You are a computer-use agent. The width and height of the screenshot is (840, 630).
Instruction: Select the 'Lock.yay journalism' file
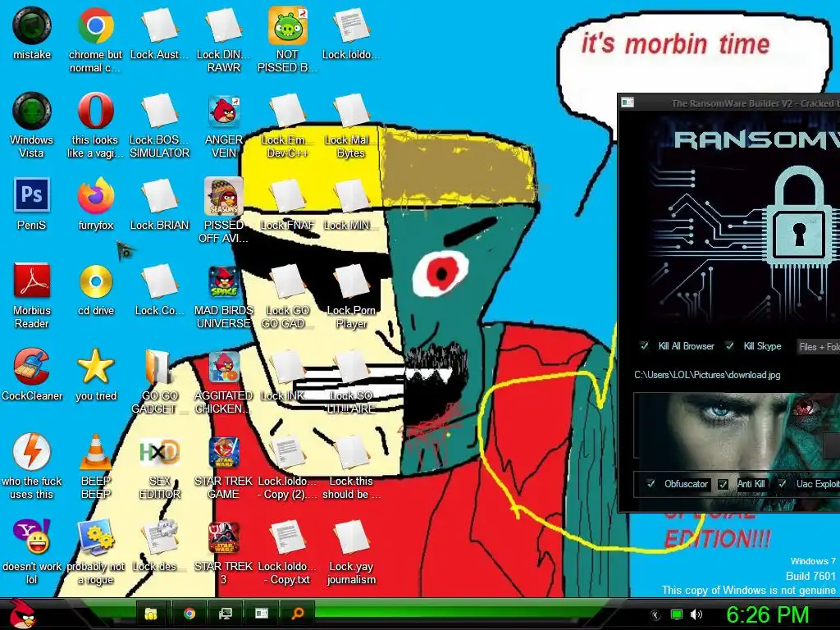click(x=351, y=536)
